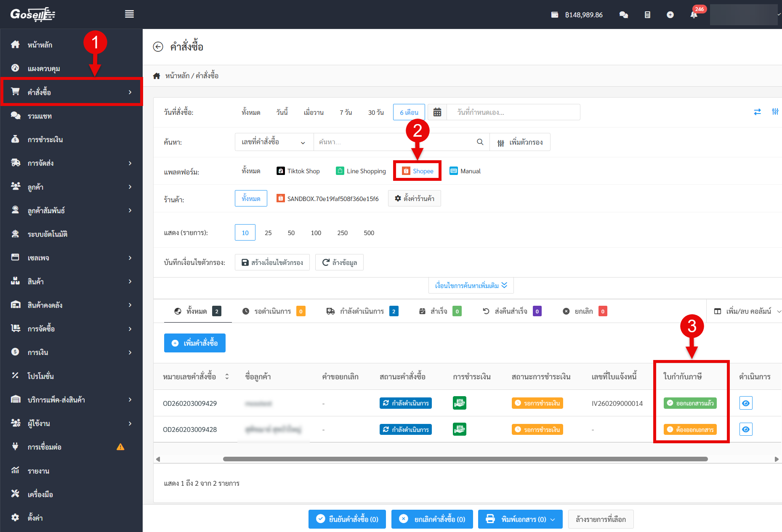782x532 pixels.
Task: Click the store settings button
Action: [x=415, y=199]
